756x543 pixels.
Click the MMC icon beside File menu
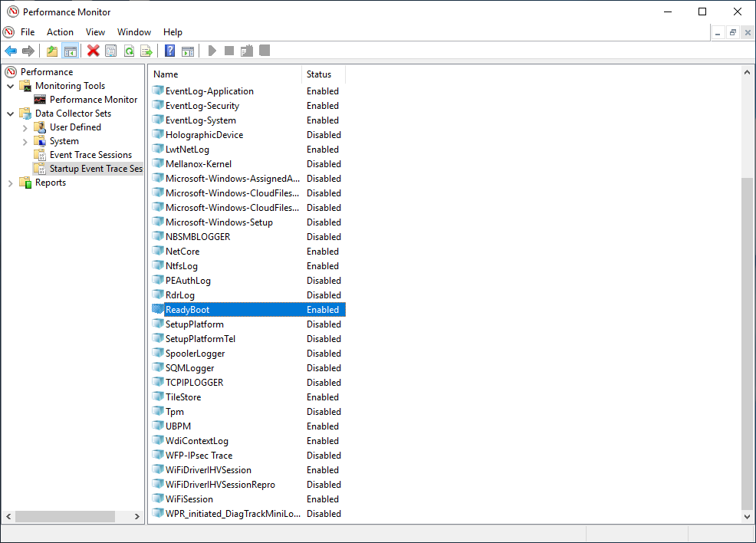pos(8,31)
